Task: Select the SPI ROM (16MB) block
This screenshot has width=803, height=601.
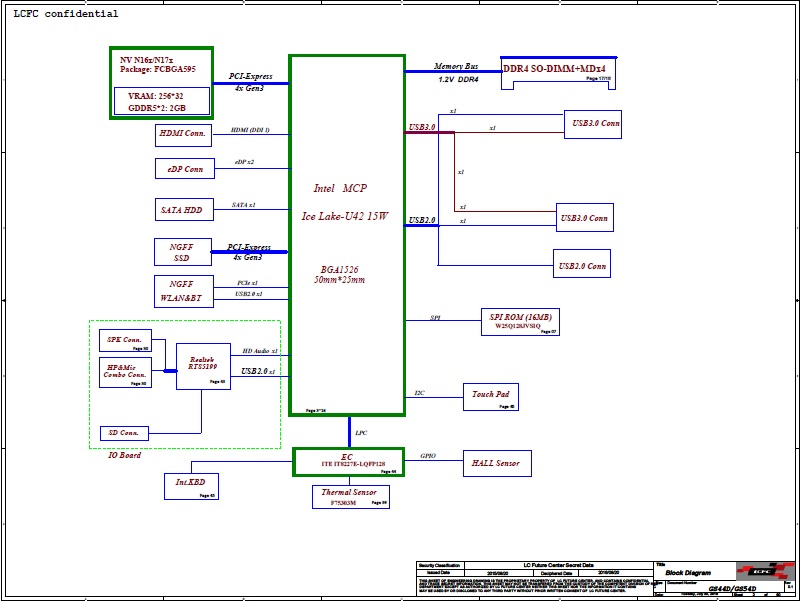Action: [x=520, y=322]
